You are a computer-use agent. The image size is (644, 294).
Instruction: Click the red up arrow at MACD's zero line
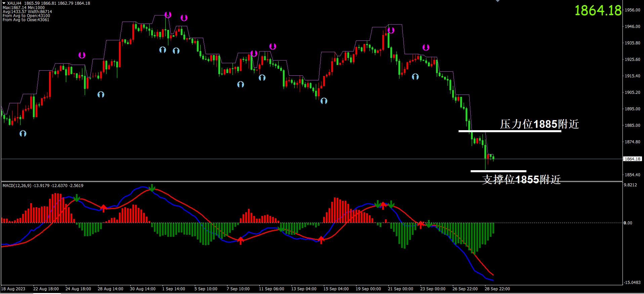coord(421,225)
